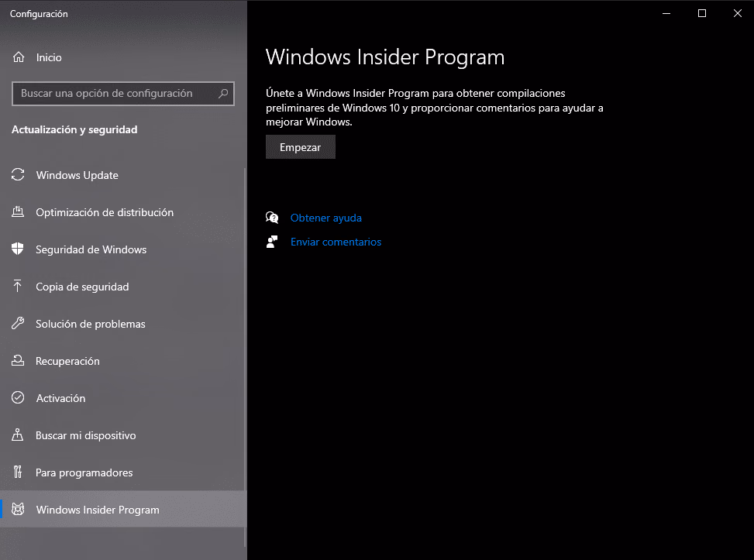Viewport: 754px width, 560px height.
Task: Click the Buscar mi dispositivo icon
Action: tap(18, 435)
